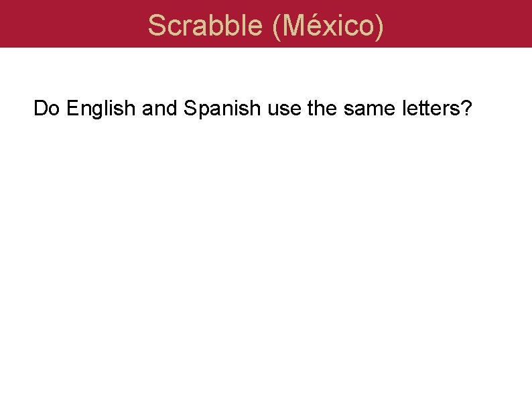The width and height of the screenshot is (532, 399).
Task: Click the word use in the question
Action: coord(284,110)
